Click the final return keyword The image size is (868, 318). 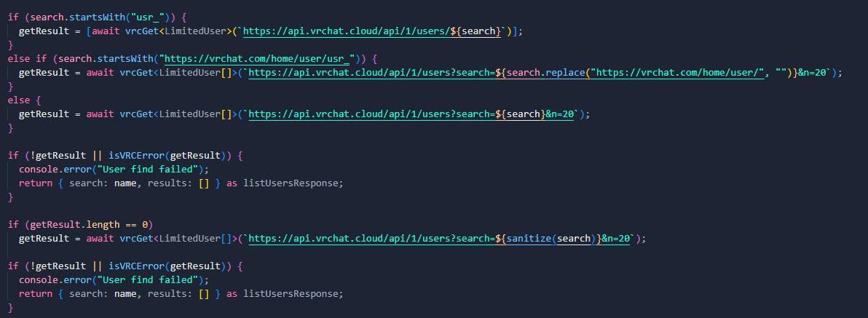(x=36, y=293)
